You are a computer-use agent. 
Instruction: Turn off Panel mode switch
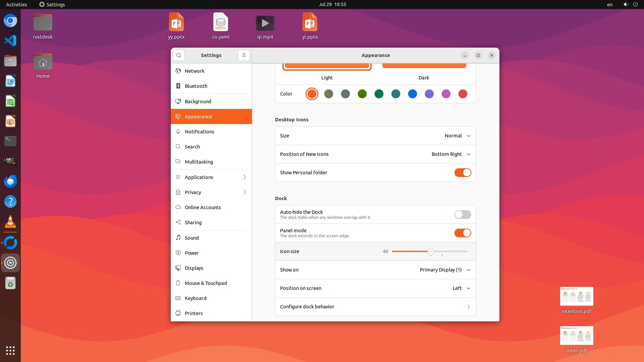click(463, 233)
